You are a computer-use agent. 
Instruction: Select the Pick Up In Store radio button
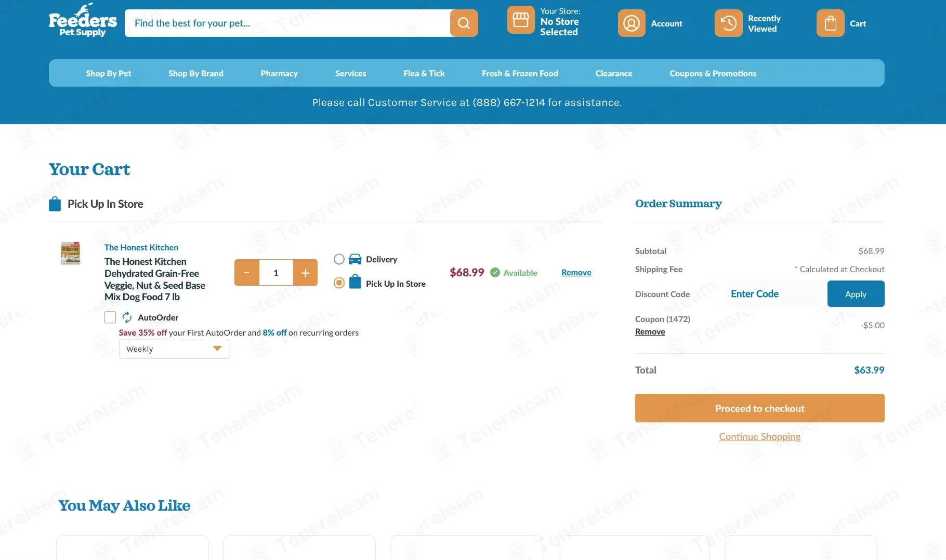tap(339, 283)
